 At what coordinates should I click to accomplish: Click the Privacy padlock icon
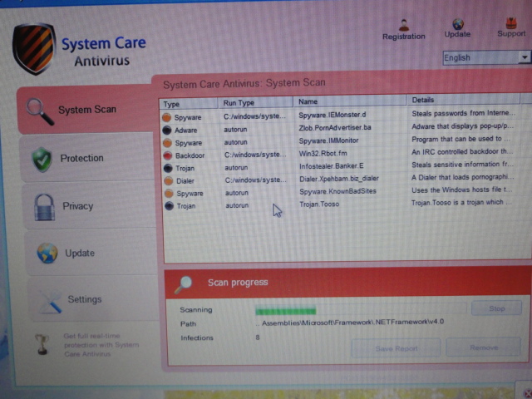coord(45,207)
